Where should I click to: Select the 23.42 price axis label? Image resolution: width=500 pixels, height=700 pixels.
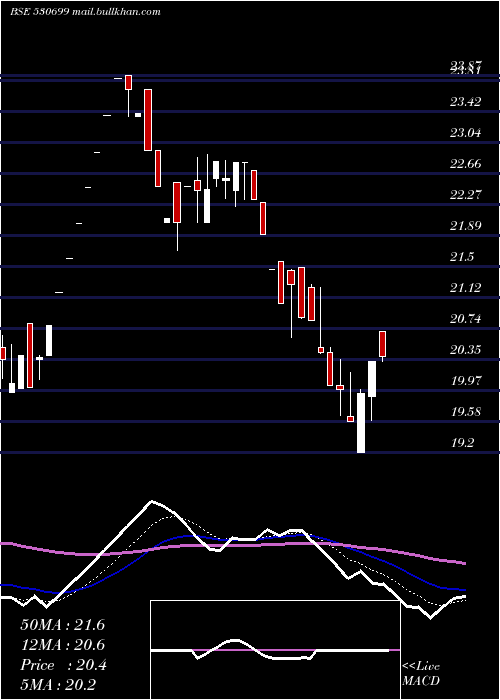click(466, 102)
